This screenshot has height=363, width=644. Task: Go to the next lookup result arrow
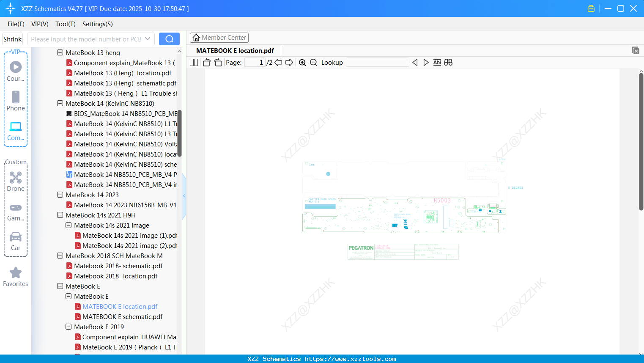point(426,62)
